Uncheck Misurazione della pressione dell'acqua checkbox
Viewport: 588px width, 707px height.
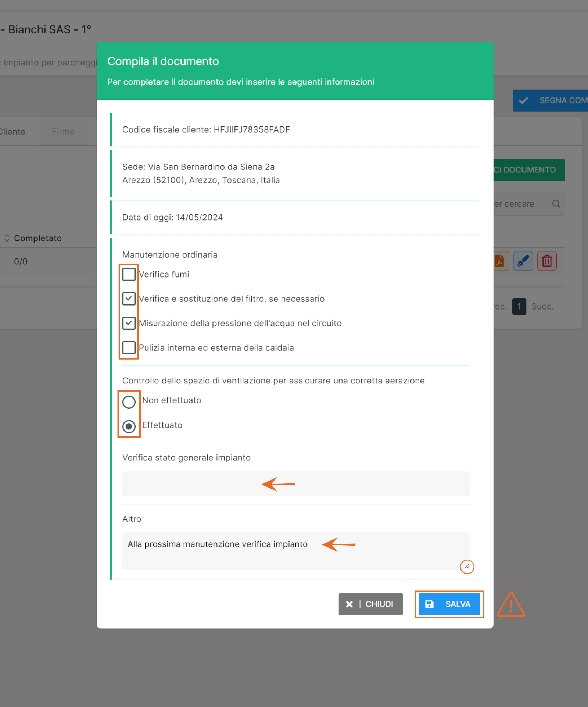(129, 323)
